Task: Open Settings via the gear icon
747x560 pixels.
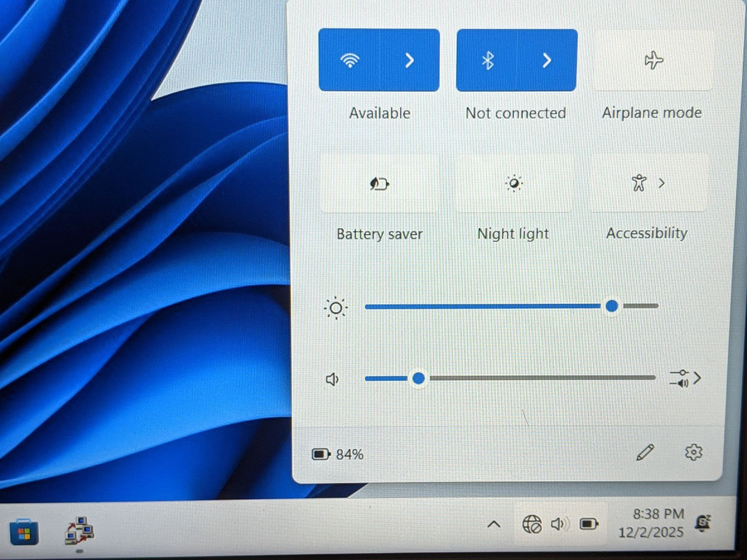Action: tap(693, 452)
